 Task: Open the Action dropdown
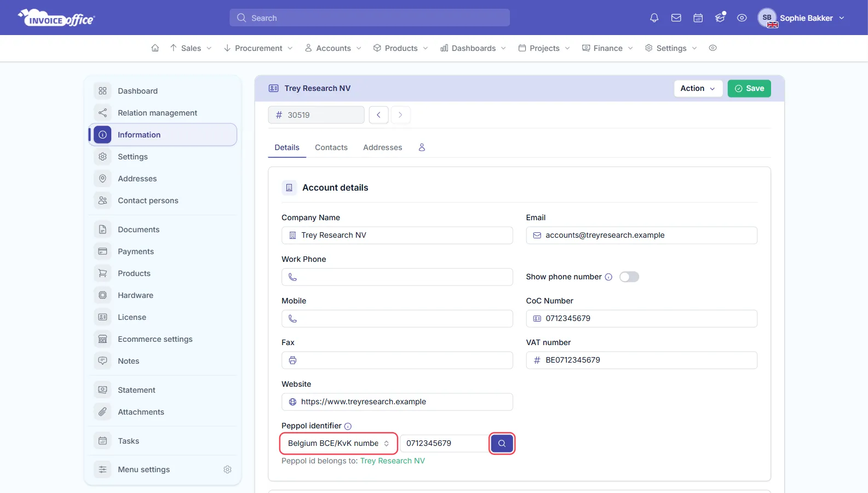click(698, 88)
